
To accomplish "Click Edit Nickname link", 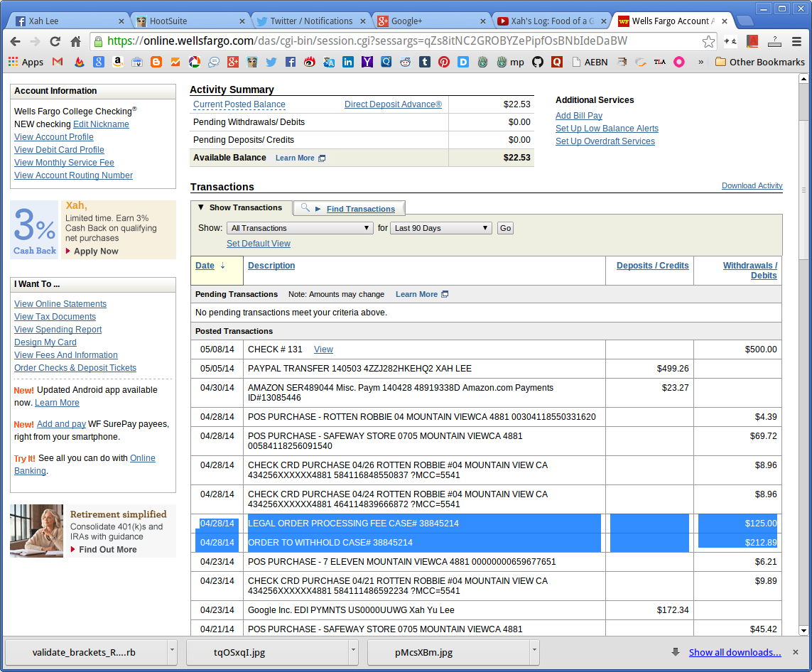I will pos(101,124).
